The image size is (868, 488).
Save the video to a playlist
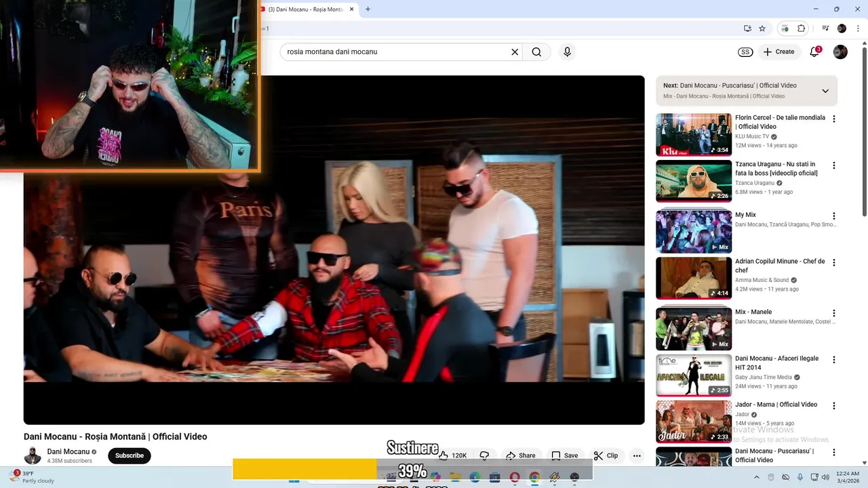(564, 455)
